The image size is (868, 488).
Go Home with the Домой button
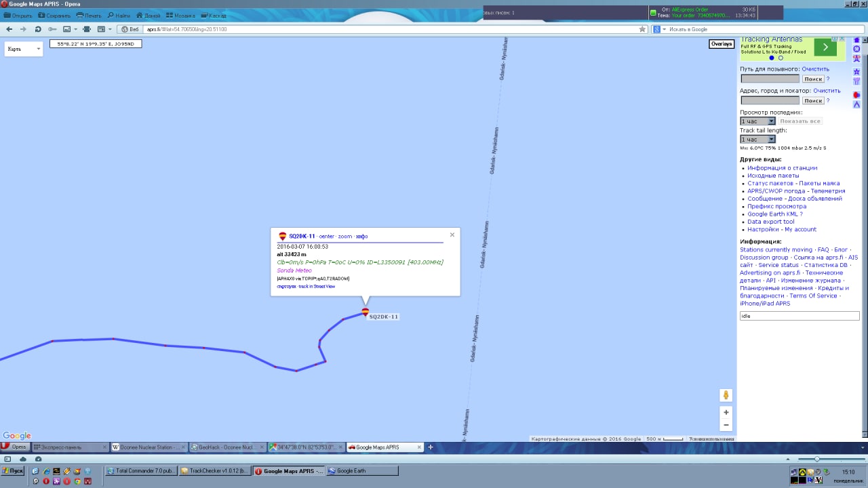pyautogui.click(x=149, y=16)
